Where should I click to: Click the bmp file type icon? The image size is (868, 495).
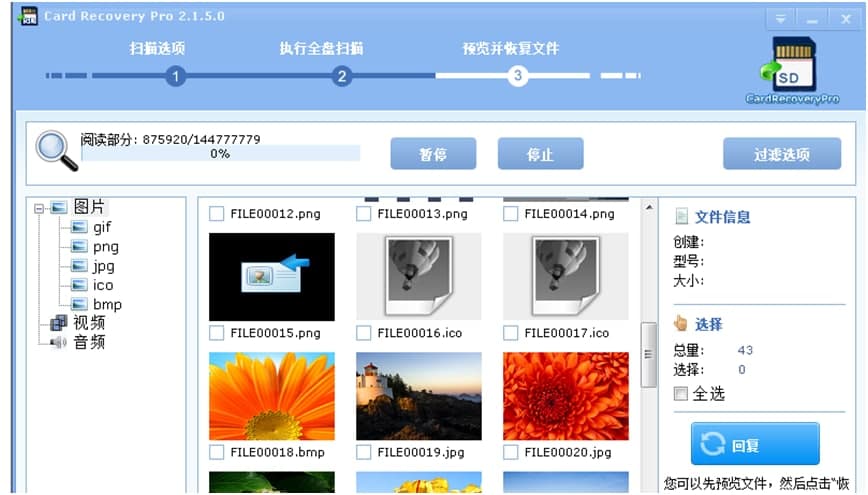(79, 304)
